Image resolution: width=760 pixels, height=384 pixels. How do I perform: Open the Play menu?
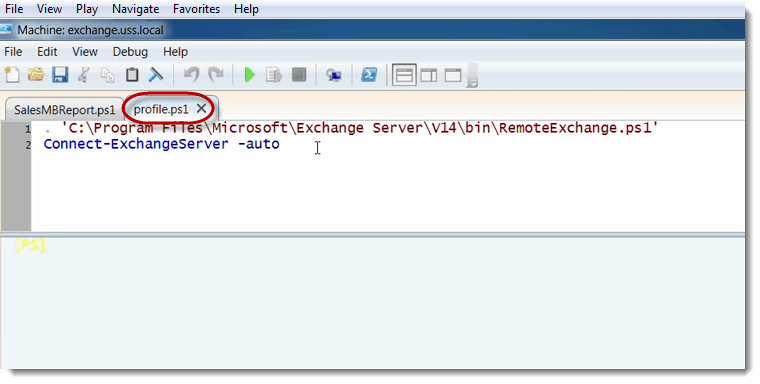(x=87, y=9)
